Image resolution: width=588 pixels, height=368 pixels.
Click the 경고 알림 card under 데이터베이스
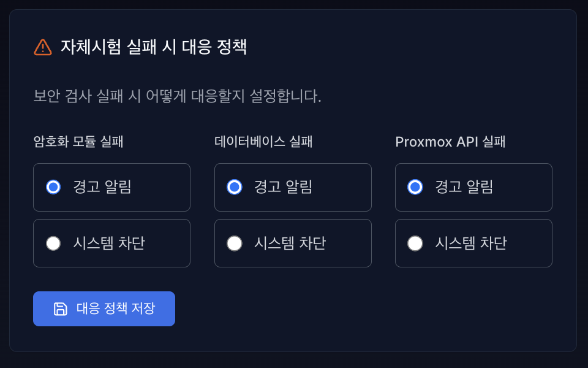tap(293, 187)
